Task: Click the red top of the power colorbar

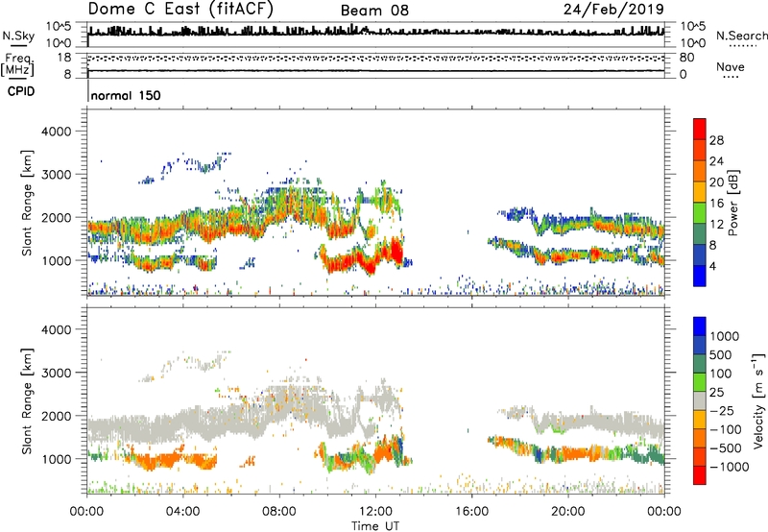Action: [700, 129]
